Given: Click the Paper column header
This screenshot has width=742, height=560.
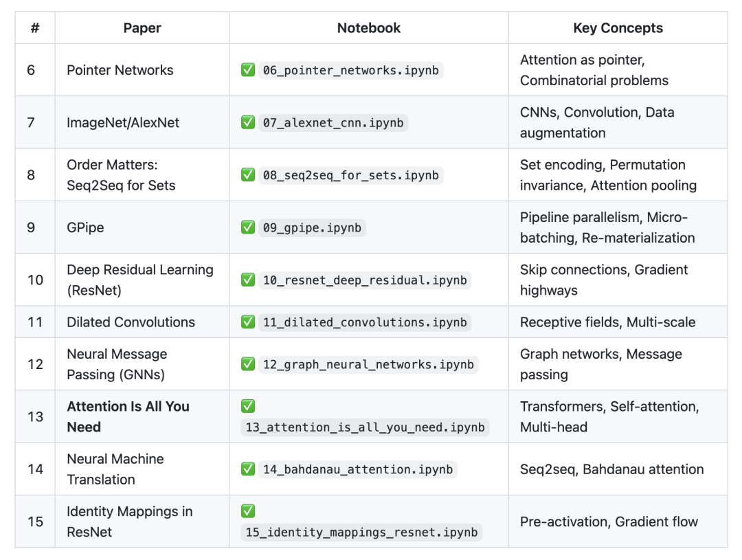Looking at the screenshot, I should tap(142, 28).
